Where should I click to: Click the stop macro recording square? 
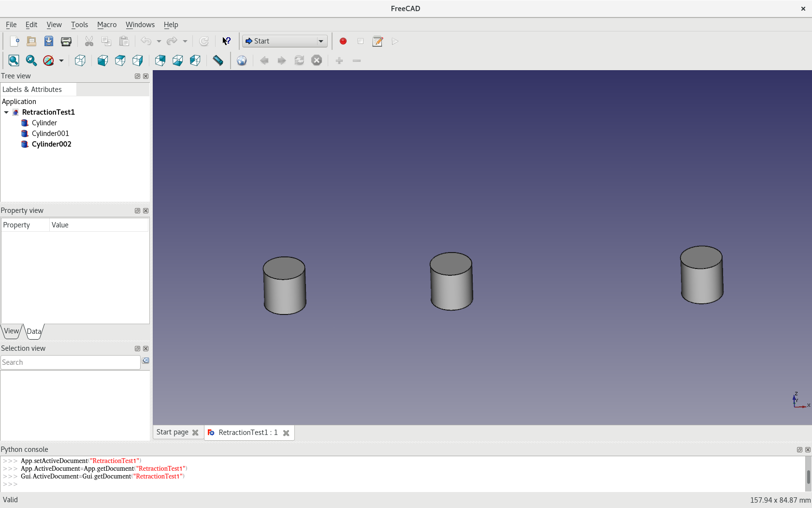(x=361, y=41)
